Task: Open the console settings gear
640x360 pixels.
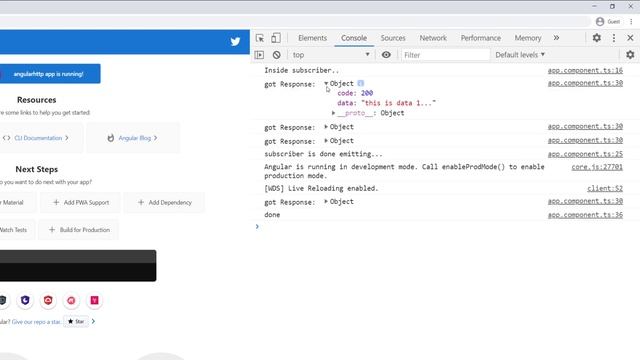Action: click(630, 55)
